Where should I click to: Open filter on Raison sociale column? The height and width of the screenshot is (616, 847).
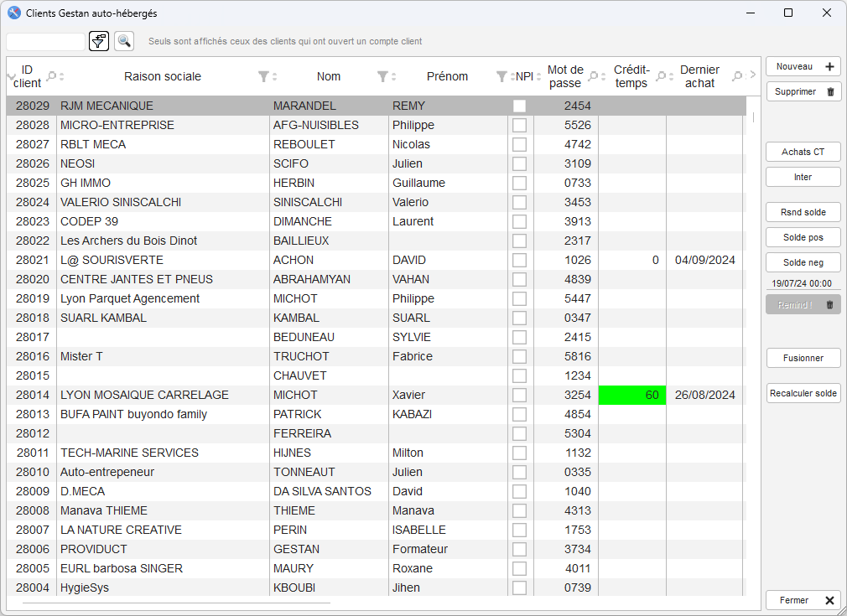[x=263, y=76]
